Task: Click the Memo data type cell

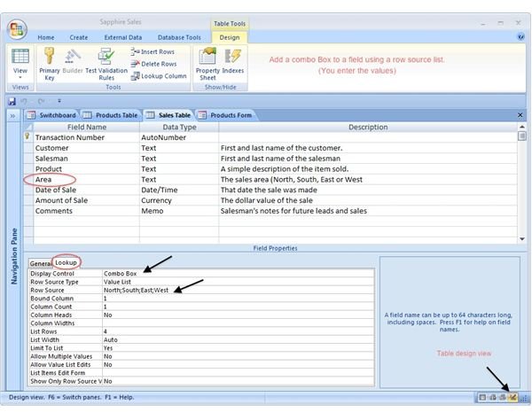Action: point(179,211)
